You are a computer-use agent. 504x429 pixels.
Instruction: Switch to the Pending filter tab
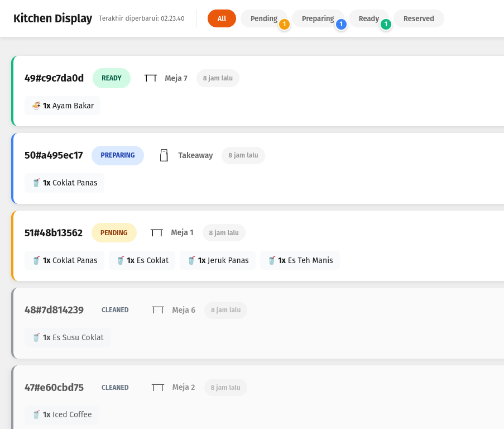[264, 18]
